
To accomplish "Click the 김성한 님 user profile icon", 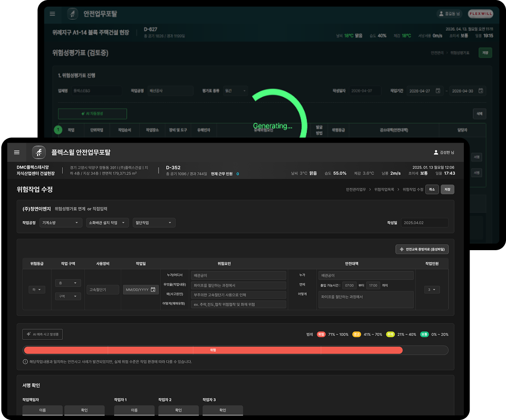I will pyautogui.click(x=436, y=152).
